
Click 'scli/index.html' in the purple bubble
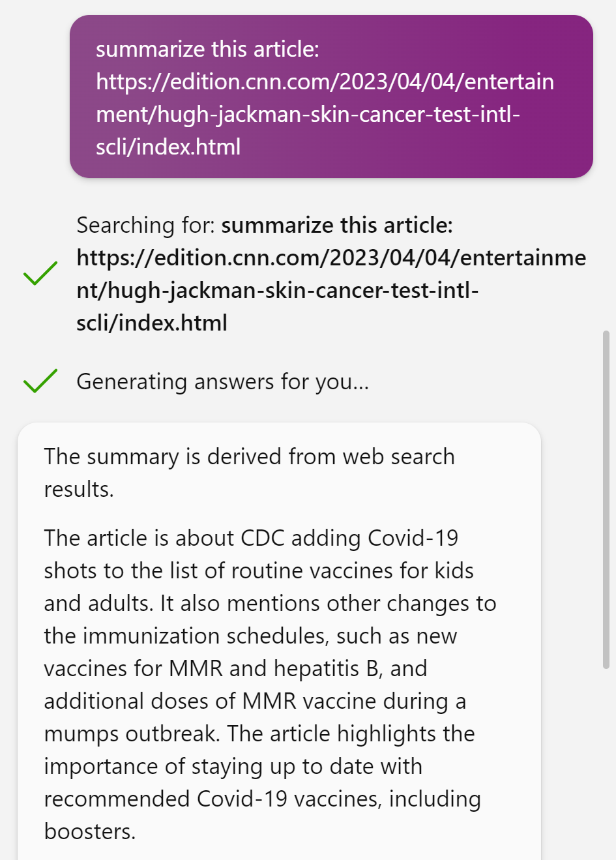click(x=168, y=147)
